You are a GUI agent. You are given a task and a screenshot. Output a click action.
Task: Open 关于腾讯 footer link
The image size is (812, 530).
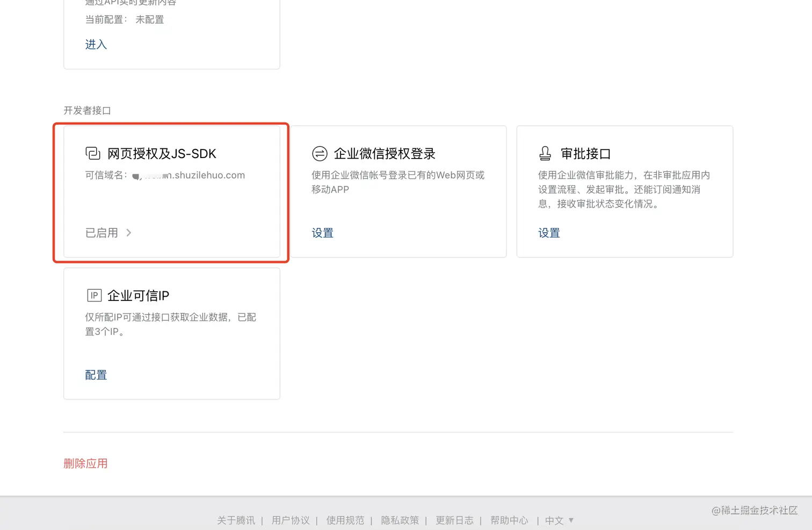236,520
